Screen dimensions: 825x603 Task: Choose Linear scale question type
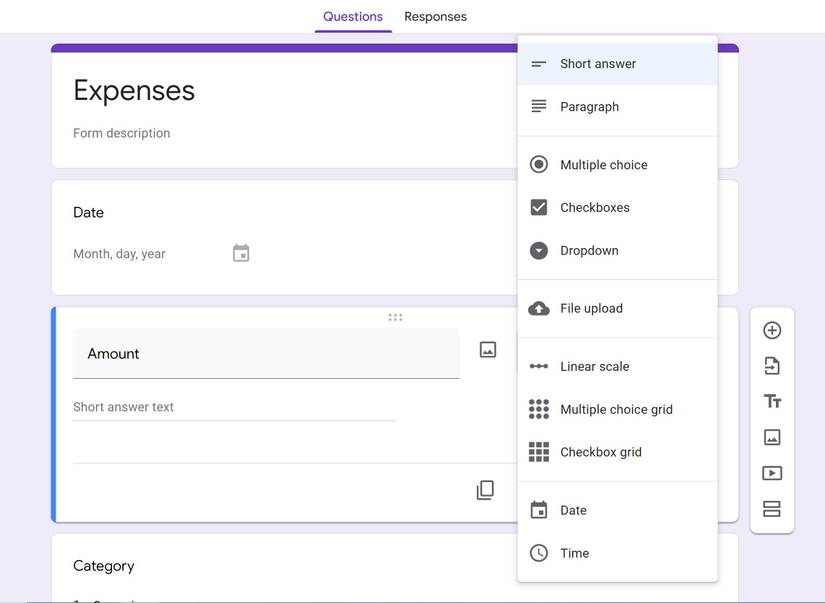coord(595,366)
